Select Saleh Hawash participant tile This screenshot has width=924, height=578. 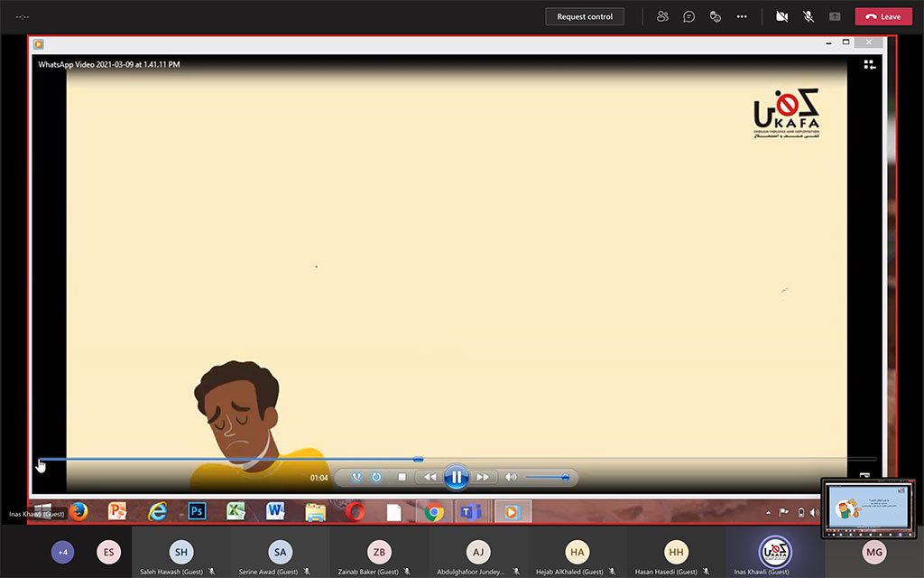(x=181, y=553)
